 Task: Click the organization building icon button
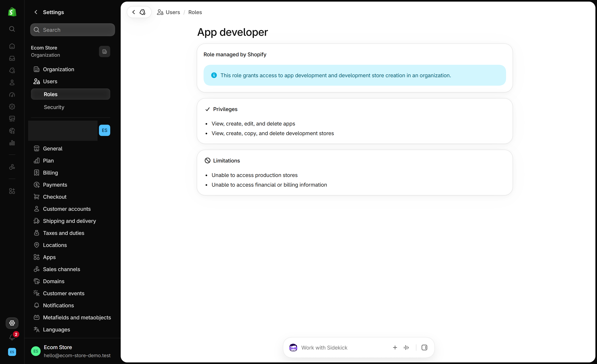pos(104,52)
